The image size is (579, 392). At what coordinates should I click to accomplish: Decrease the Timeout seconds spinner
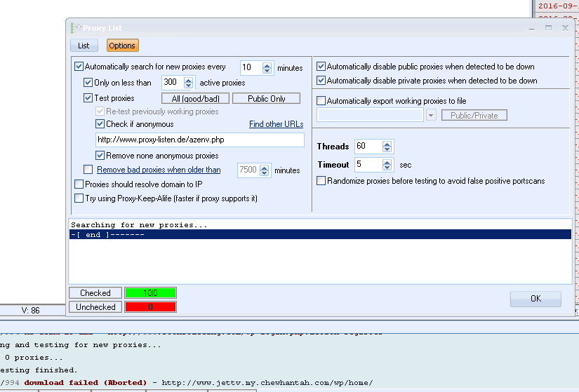(x=387, y=168)
